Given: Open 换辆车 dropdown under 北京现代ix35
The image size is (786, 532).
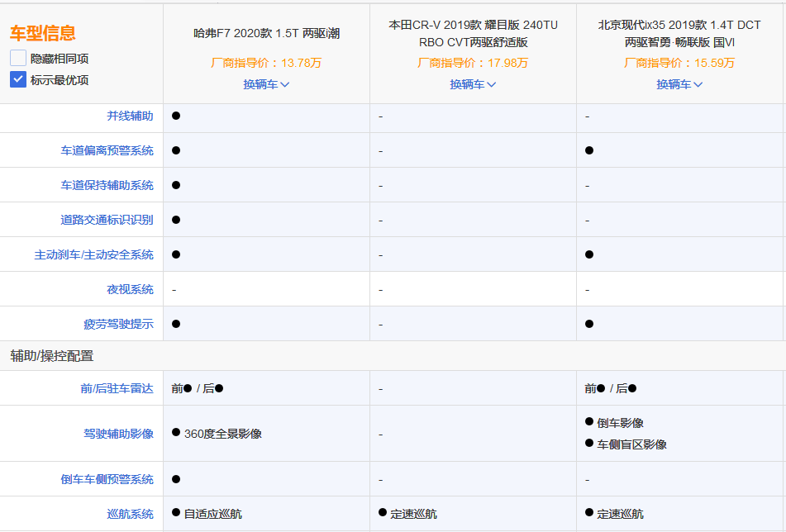Looking at the screenshot, I should [679, 84].
